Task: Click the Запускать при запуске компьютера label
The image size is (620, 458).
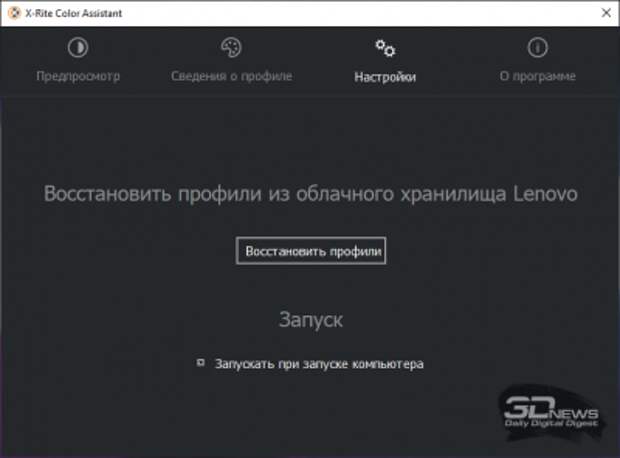Action: pos(319,364)
